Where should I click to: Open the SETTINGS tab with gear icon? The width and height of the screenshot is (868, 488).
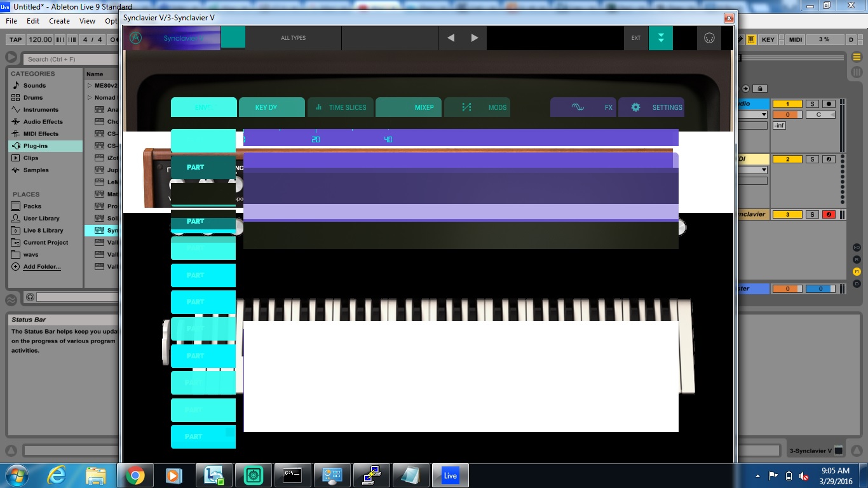[x=651, y=107]
